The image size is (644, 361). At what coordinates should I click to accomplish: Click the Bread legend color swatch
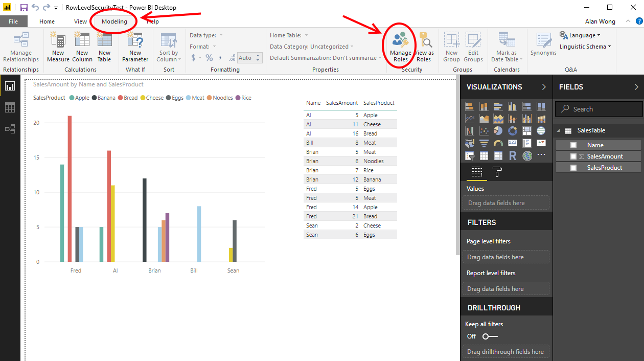pyautogui.click(x=120, y=98)
